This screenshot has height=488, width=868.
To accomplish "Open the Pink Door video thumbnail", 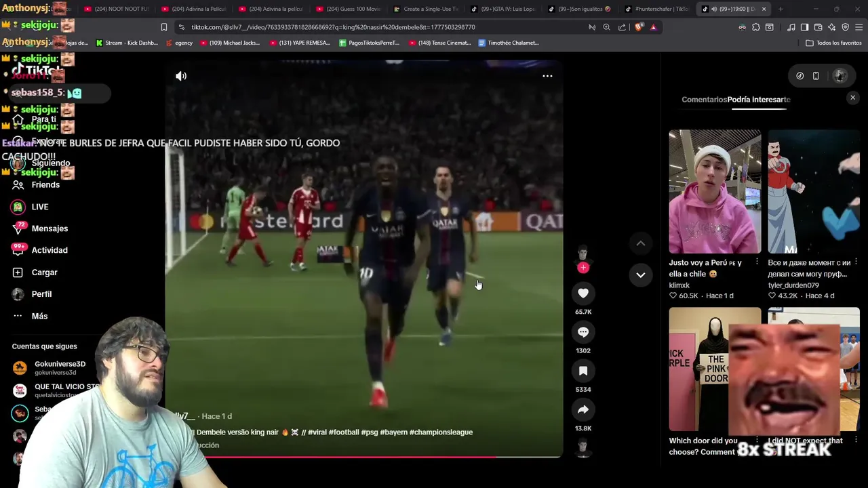I will pyautogui.click(x=715, y=369).
